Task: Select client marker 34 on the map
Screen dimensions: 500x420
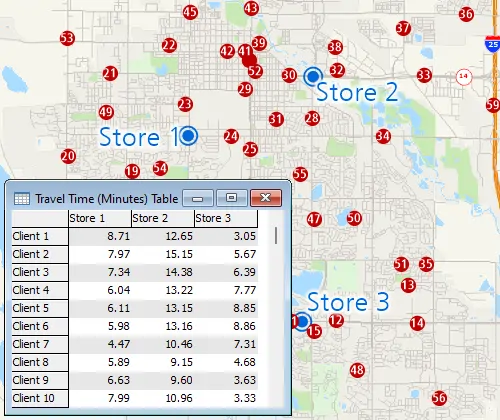Action: click(383, 136)
